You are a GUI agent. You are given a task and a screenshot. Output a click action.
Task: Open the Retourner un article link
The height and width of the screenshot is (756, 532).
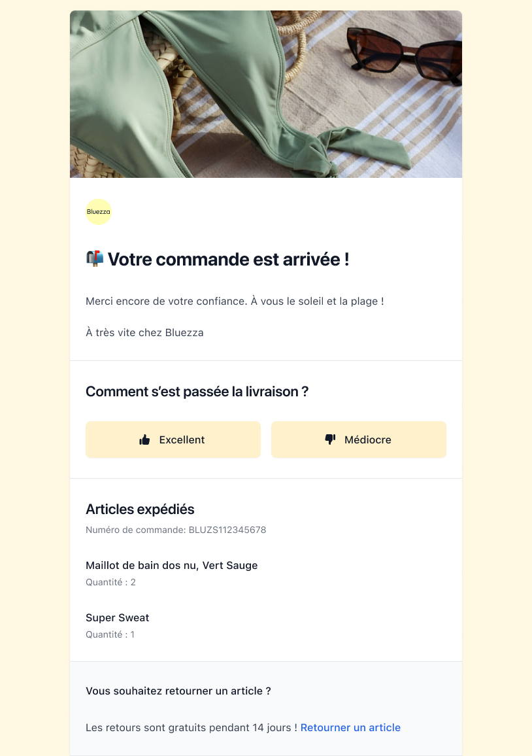tap(350, 727)
